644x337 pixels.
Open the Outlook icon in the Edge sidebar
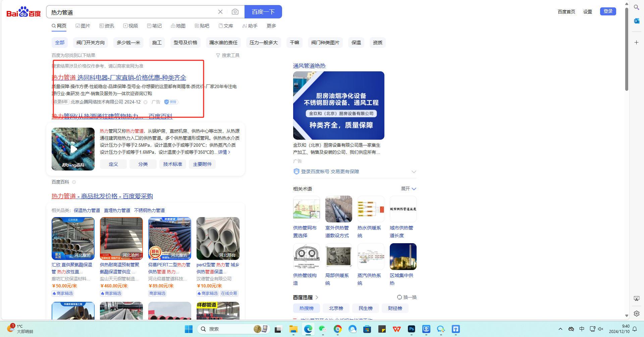tap(636, 21)
